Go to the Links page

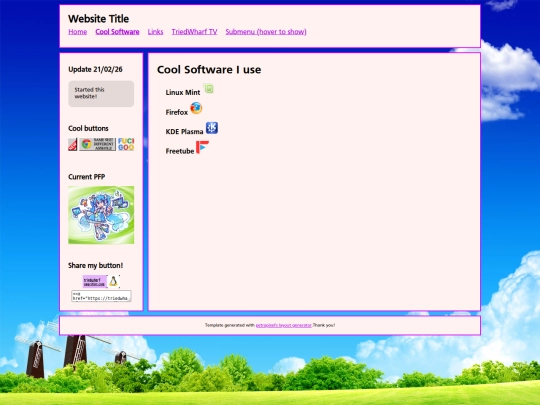click(x=155, y=32)
